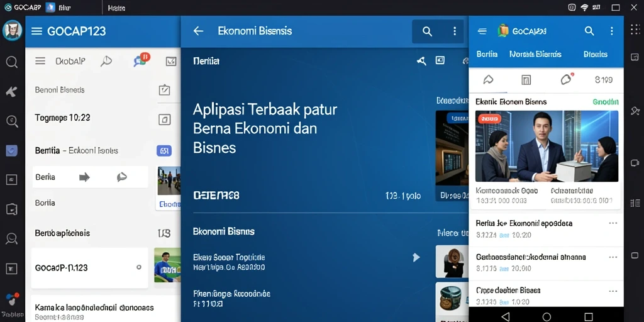
Task: Select the pin icon tab in right panel
Action: (x=488, y=80)
